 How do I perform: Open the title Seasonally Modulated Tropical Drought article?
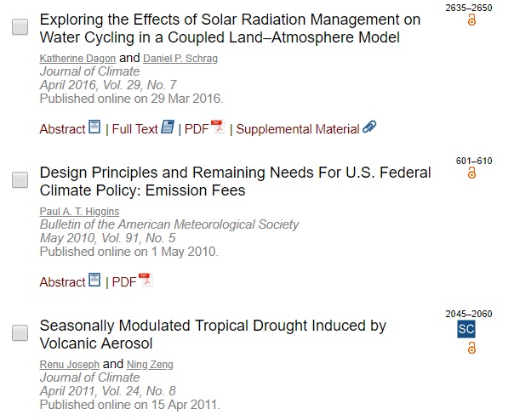pos(213,334)
